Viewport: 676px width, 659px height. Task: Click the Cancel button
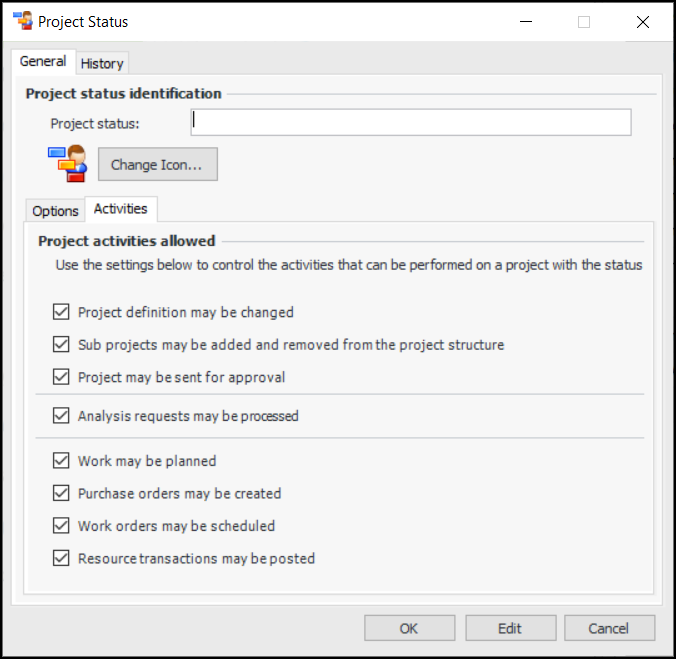point(609,628)
